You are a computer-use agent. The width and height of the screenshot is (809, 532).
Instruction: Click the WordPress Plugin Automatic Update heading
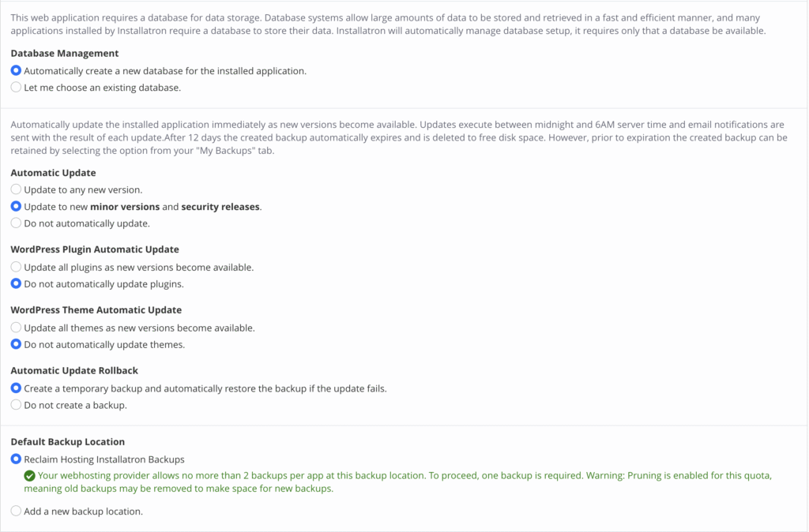pos(95,249)
